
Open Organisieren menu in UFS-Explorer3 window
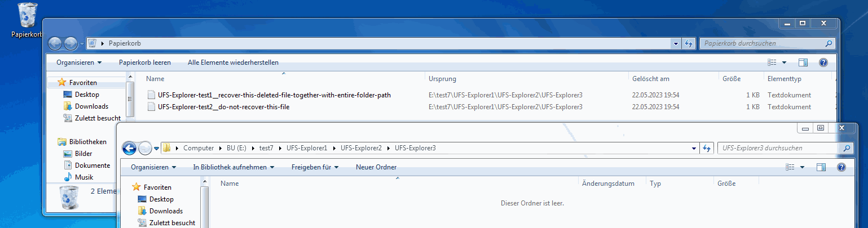(153, 167)
